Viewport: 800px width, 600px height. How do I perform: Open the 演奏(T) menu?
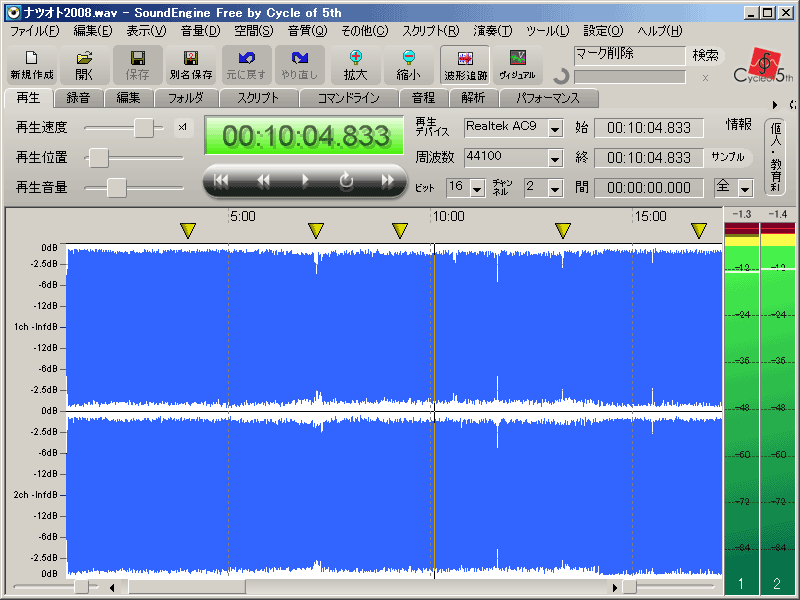(492, 31)
